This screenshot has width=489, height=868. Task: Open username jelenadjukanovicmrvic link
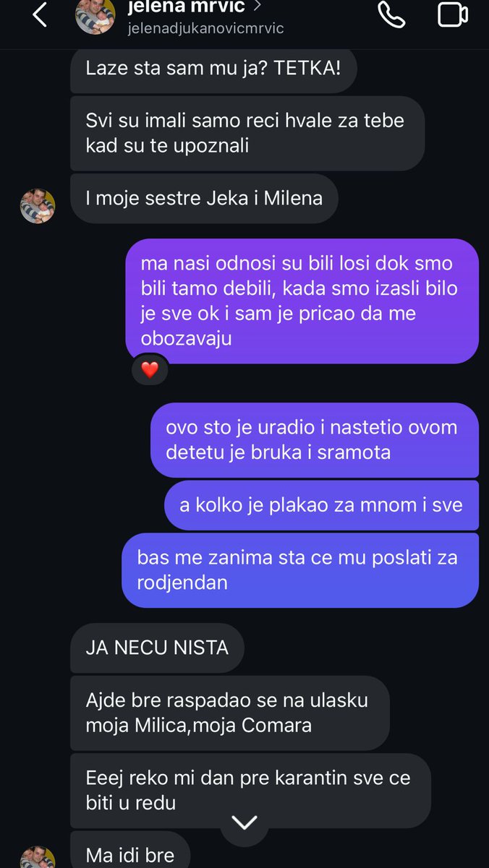point(205,28)
